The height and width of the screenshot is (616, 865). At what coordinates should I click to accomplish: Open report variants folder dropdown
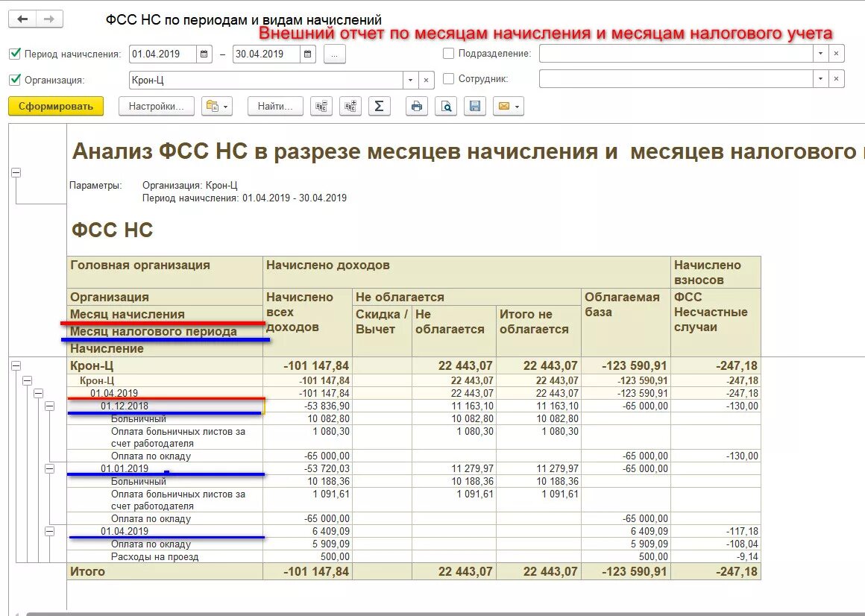[217, 107]
